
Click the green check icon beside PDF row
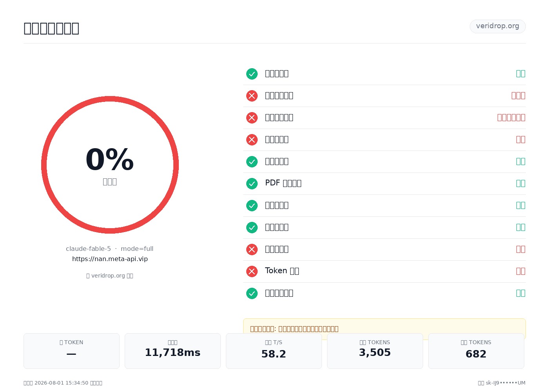click(252, 183)
